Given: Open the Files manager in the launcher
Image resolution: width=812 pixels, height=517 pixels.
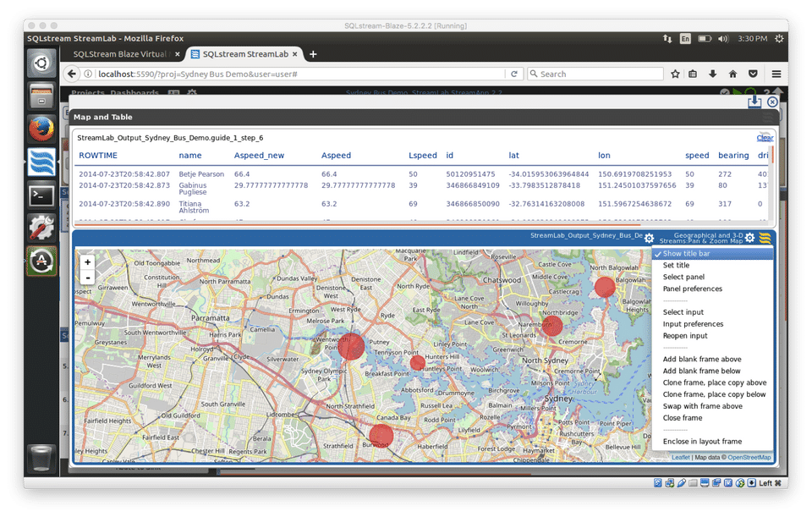Looking at the screenshot, I should (41, 96).
